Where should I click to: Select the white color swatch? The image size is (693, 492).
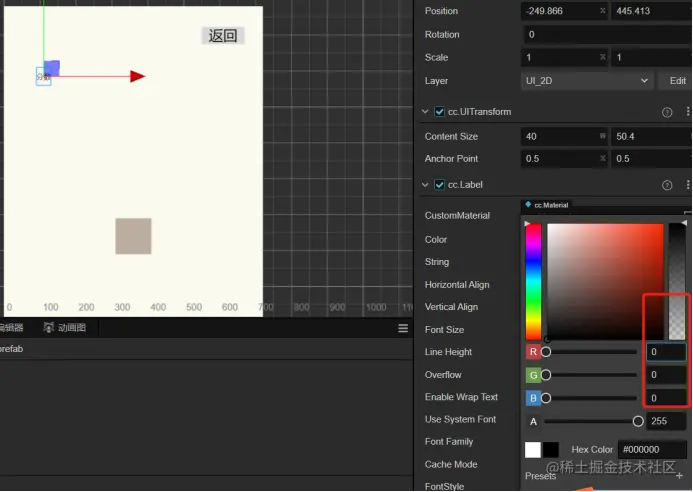point(533,450)
